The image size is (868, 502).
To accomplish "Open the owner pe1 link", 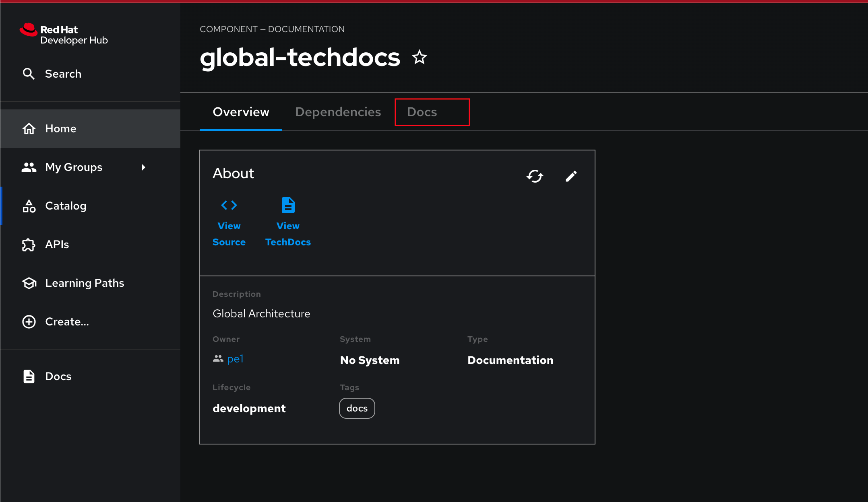I will 235,359.
